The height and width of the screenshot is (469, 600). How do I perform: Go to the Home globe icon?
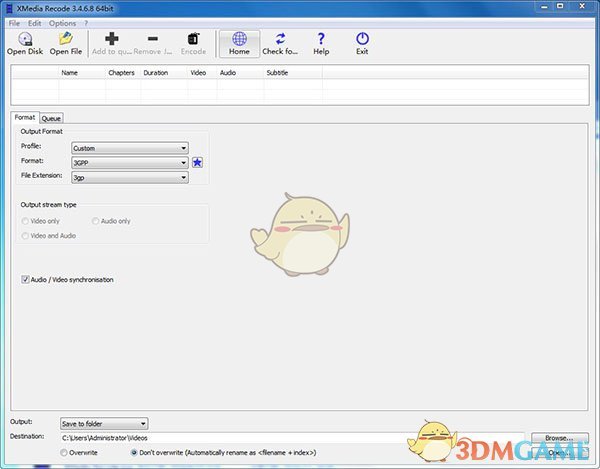click(x=239, y=44)
